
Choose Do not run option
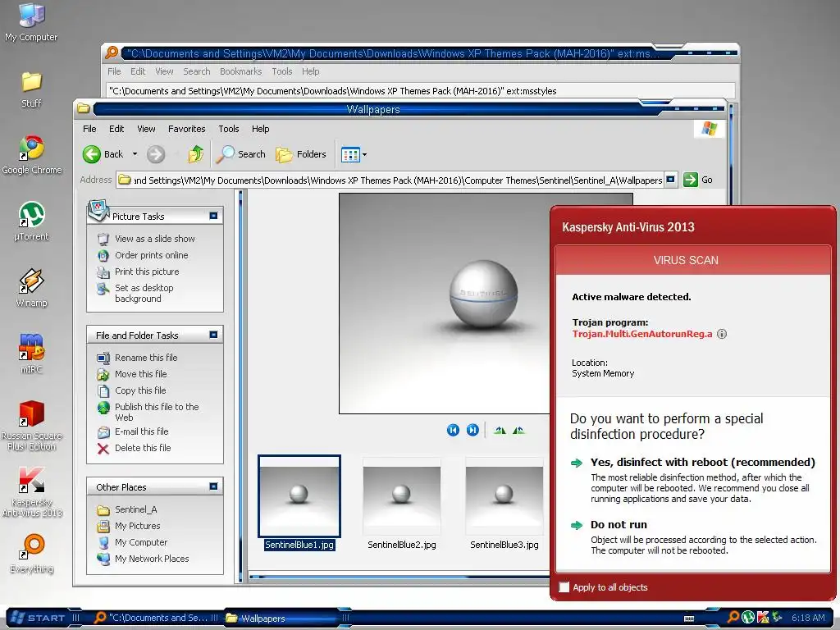click(x=619, y=524)
